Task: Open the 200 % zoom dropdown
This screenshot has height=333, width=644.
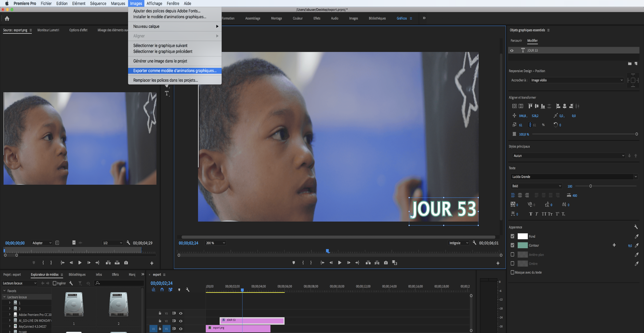Action: point(215,243)
